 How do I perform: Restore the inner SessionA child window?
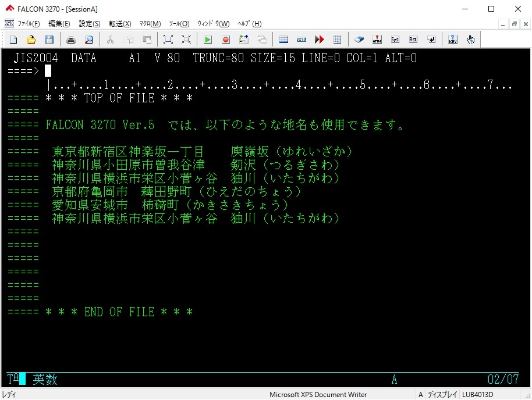point(515,24)
